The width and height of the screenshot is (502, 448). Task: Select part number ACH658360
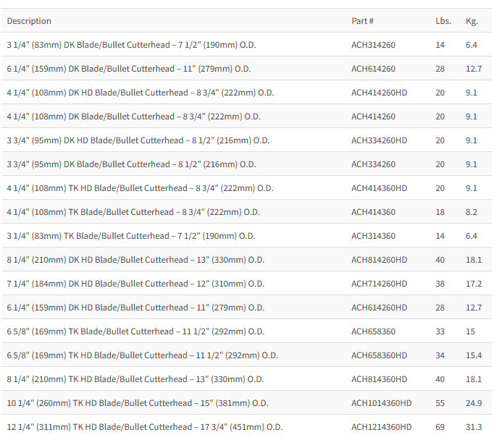(x=373, y=331)
